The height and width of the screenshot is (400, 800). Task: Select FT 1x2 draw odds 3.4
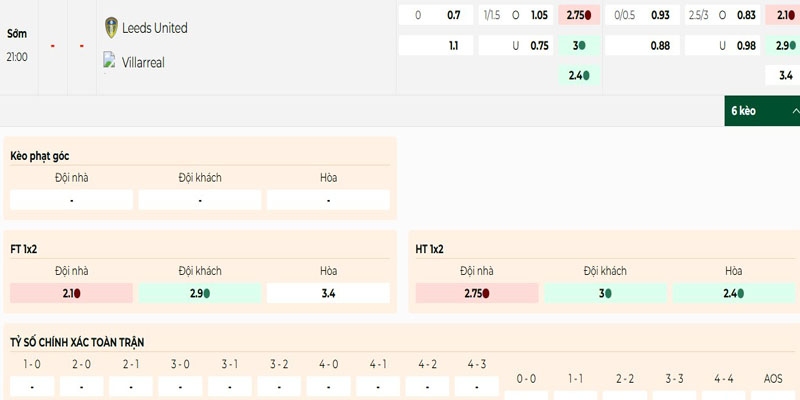(328, 293)
